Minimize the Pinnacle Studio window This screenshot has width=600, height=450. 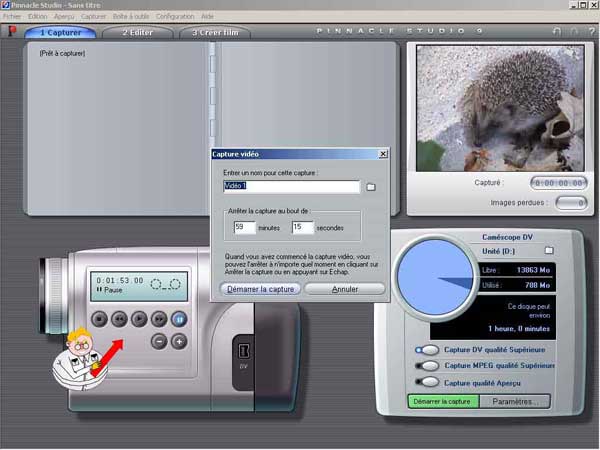(x=573, y=5)
